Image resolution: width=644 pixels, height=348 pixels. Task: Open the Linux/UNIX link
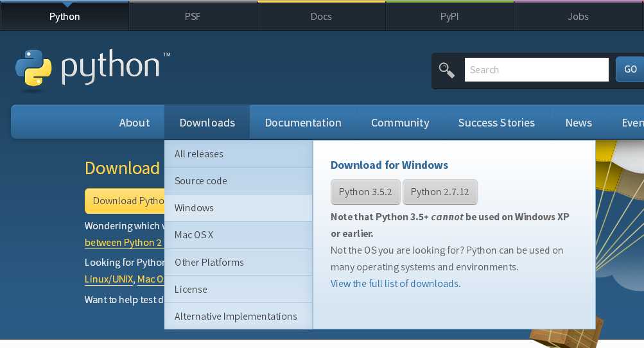click(x=109, y=279)
